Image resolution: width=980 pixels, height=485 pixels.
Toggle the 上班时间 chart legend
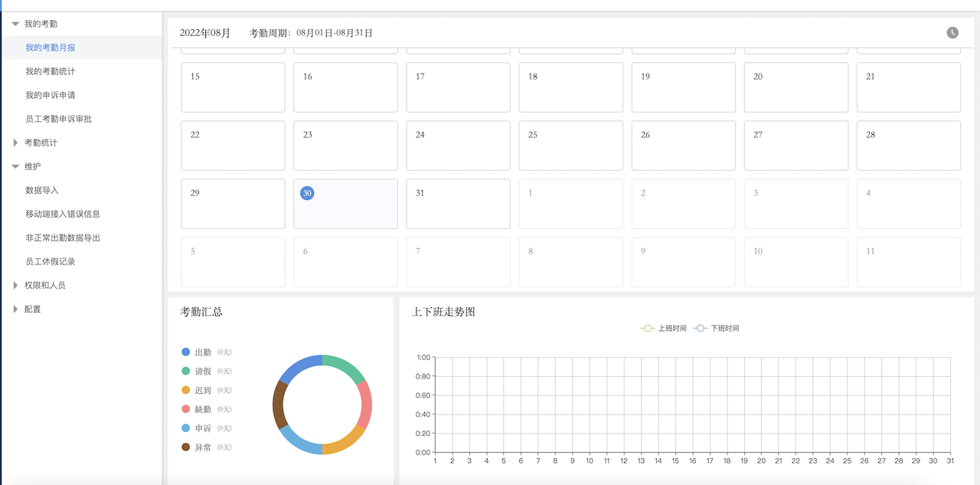(663, 328)
